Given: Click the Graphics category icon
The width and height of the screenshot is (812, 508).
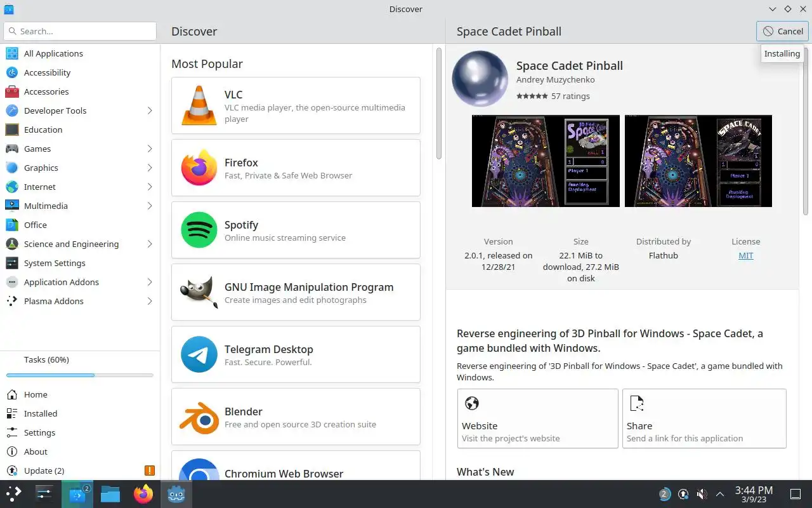Looking at the screenshot, I should point(12,168).
